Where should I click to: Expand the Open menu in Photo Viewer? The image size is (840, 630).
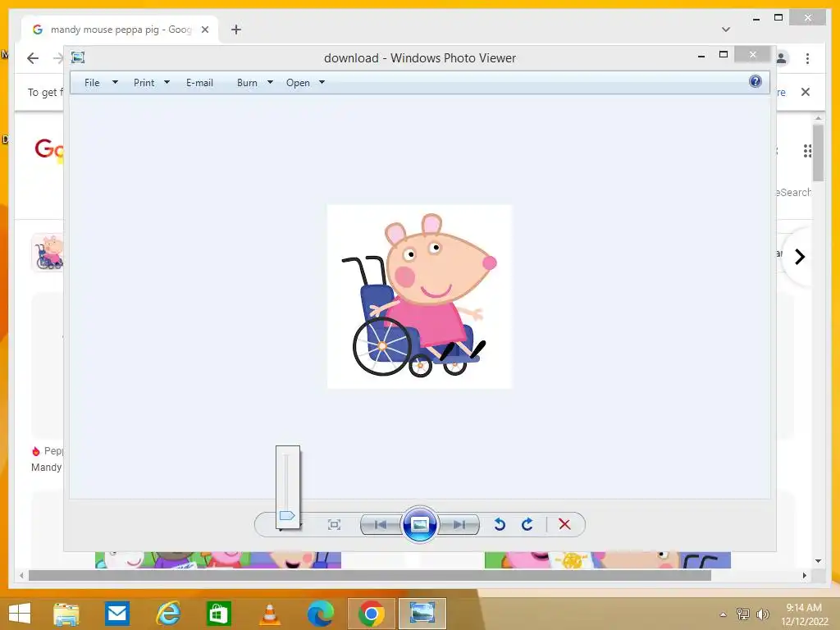pyautogui.click(x=298, y=83)
